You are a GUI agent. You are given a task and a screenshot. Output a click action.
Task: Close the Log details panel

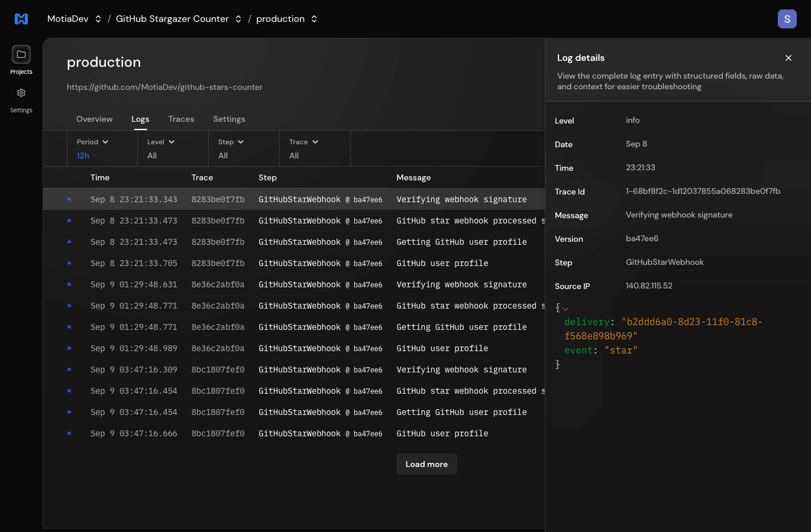tap(788, 58)
